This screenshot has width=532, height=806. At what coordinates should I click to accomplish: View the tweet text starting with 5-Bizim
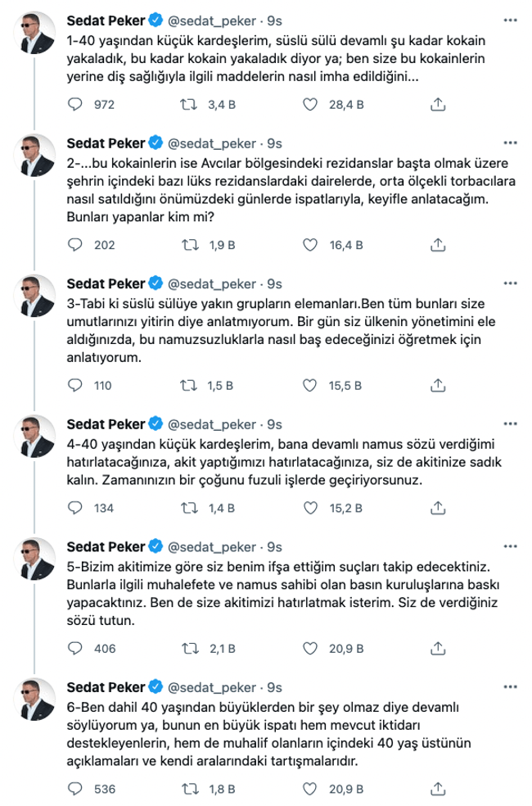[x=246, y=590]
